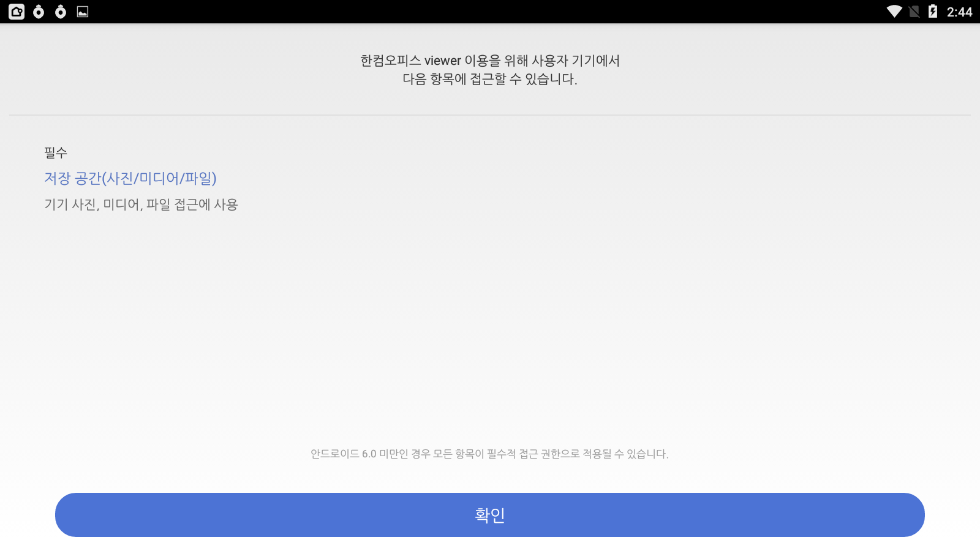980x551 pixels.
Task: Open the image notification icon in status bar
Action: pyautogui.click(x=83, y=12)
